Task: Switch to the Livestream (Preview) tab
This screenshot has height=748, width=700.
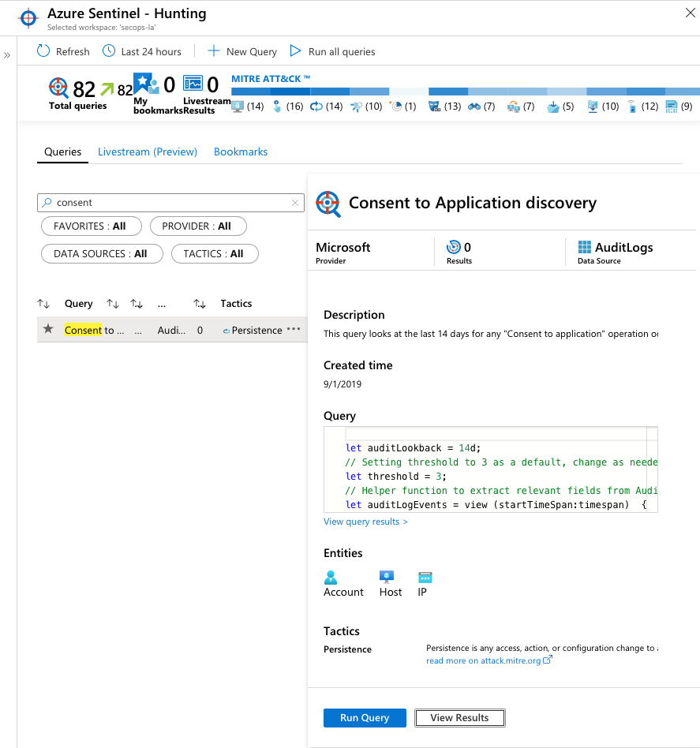Action: point(148,151)
